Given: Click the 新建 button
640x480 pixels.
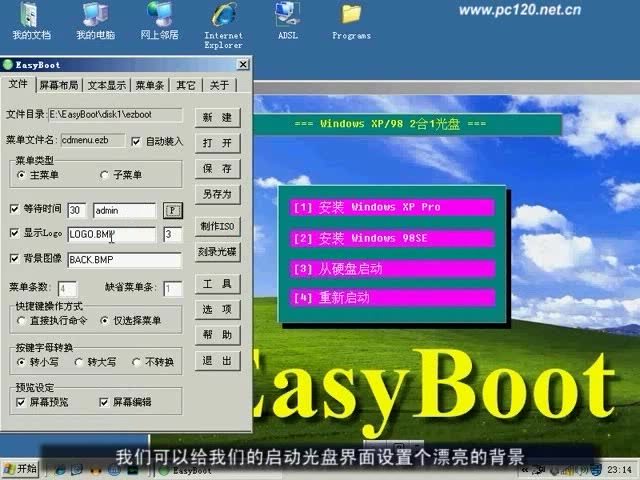Looking at the screenshot, I should [x=217, y=118].
